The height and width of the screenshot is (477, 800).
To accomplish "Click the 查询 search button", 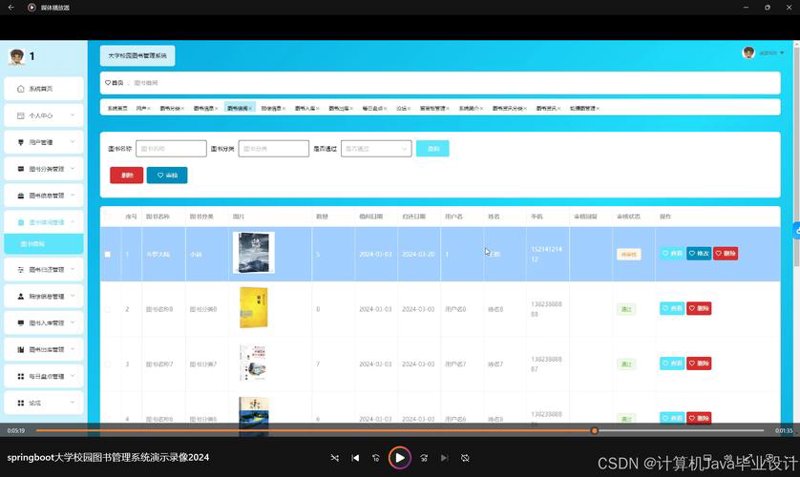I will coord(433,148).
